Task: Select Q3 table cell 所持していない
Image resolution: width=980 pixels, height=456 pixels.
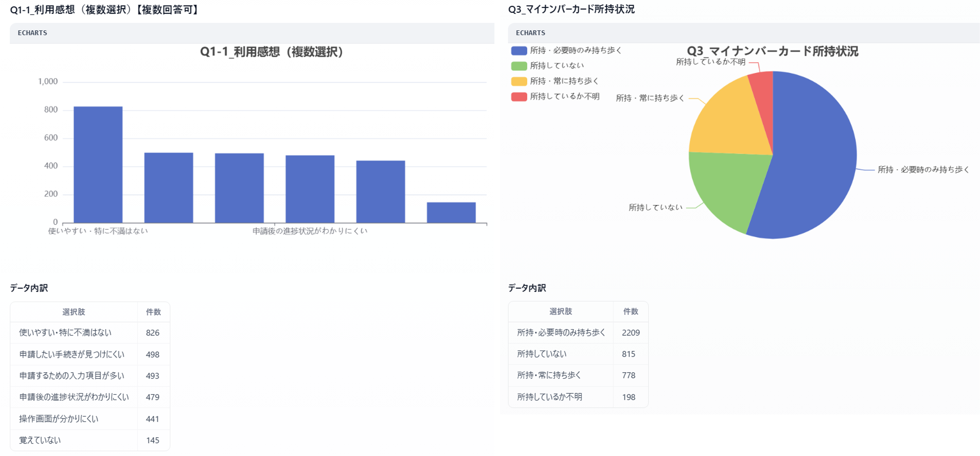Action: pos(561,354)
